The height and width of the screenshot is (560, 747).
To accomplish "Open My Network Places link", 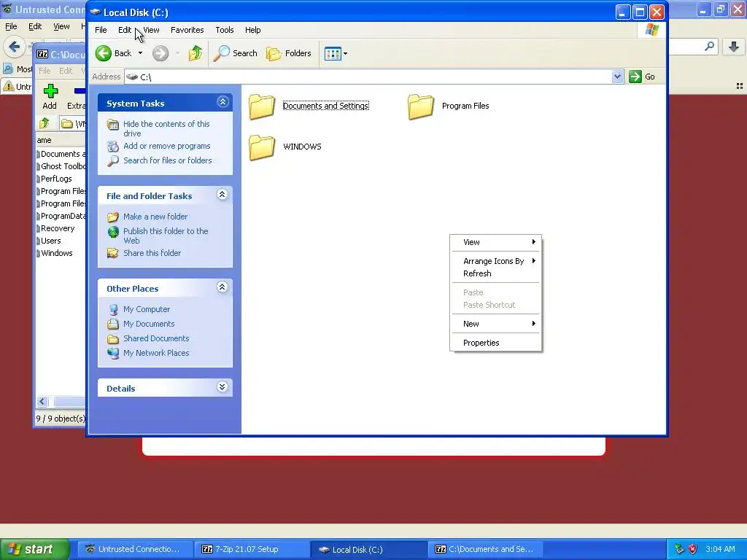I will pyautogui.click(x=156, y=354).
